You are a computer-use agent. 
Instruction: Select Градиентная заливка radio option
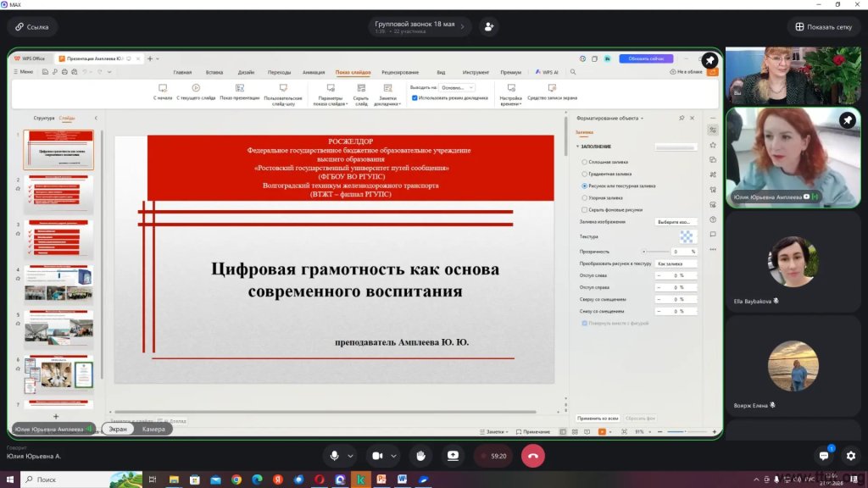585,174
